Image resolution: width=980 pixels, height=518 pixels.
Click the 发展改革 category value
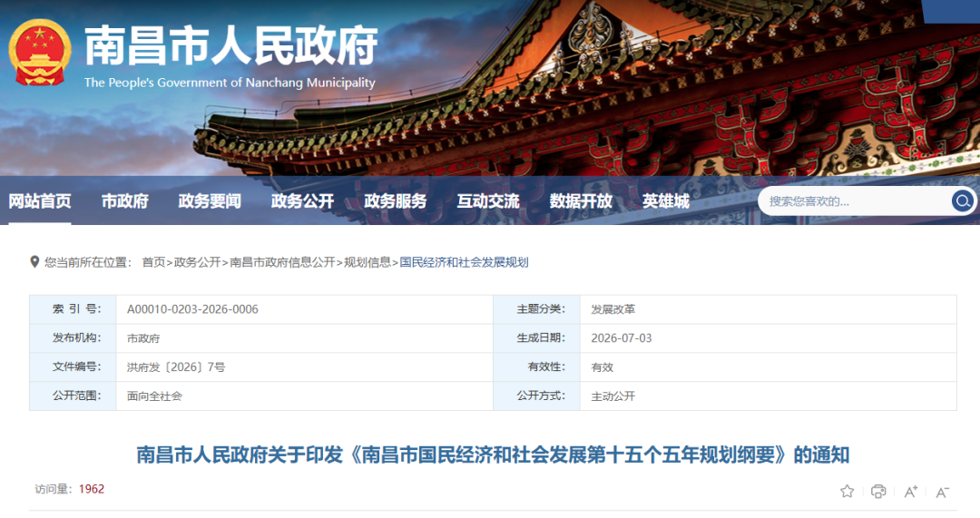tap(613, 309)
